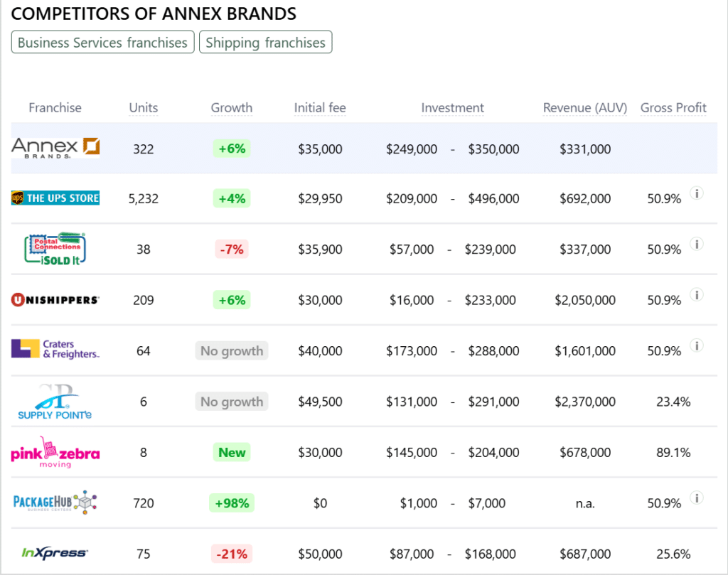Click the $2,050,000 revenue value
Image resolution: width=728 pixels, height=575 pixels.
click(x=585, y=300)
